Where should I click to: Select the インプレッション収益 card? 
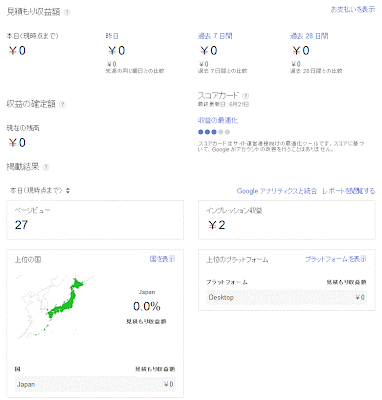coord(287,220)
